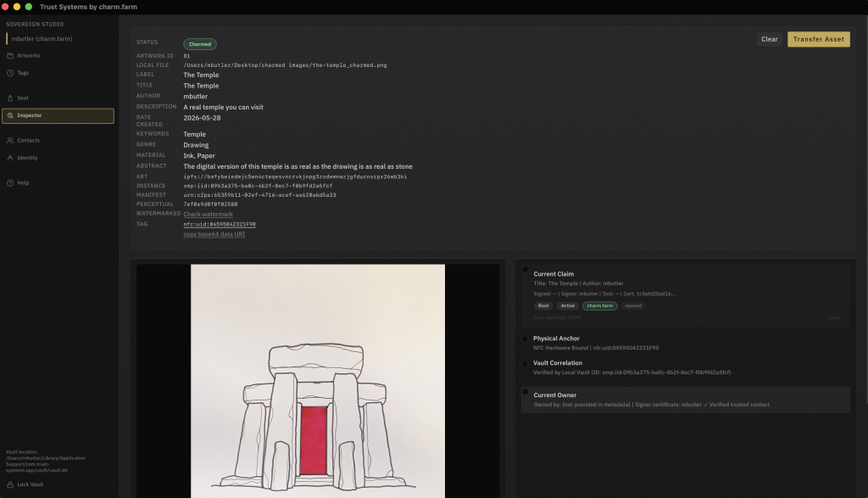868x498 pixels.
Task: Click the author value 'mbutler'
Action: [x=196, y=97]
